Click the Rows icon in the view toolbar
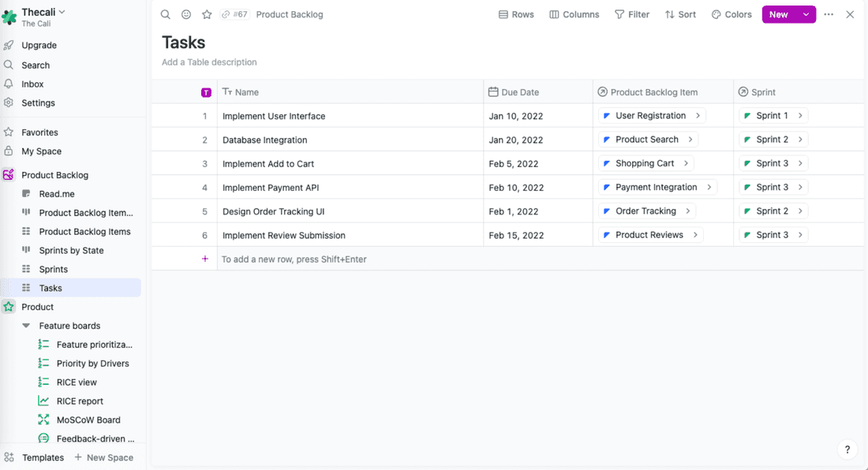868x470 pixels. pos(502,14)
